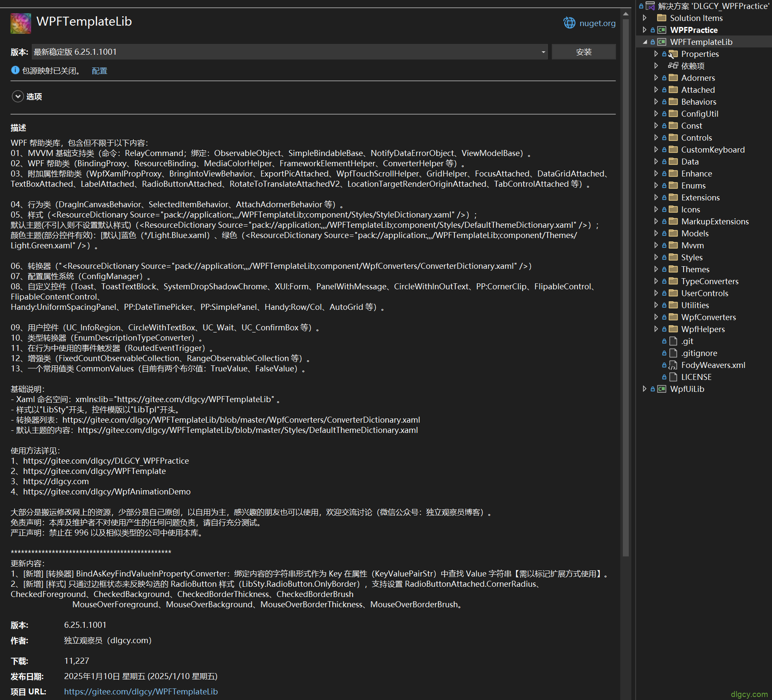Image resolution: width=772 pixels, height=700 pixels.
Task: Select the Models folder in solution tree
Action: (695, 233)
